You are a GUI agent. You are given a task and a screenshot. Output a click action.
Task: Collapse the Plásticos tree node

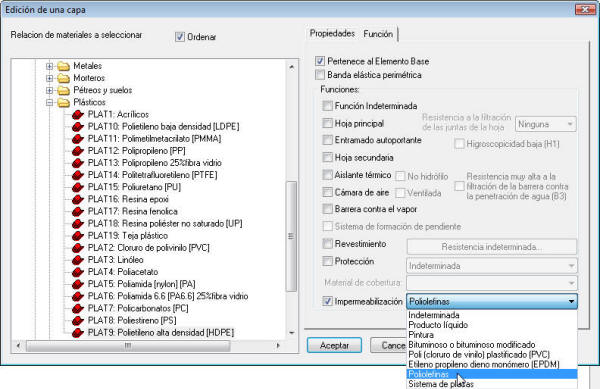click(x=49, y=103)
